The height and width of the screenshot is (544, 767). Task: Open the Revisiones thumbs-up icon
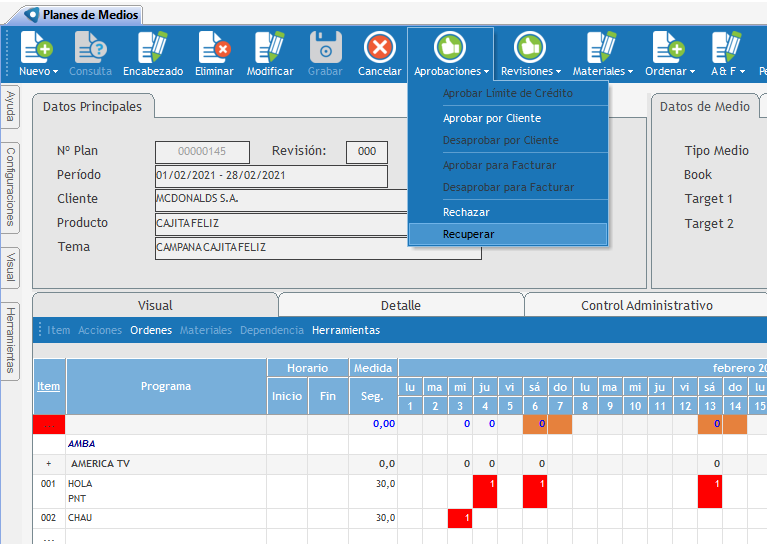[529, 47]
